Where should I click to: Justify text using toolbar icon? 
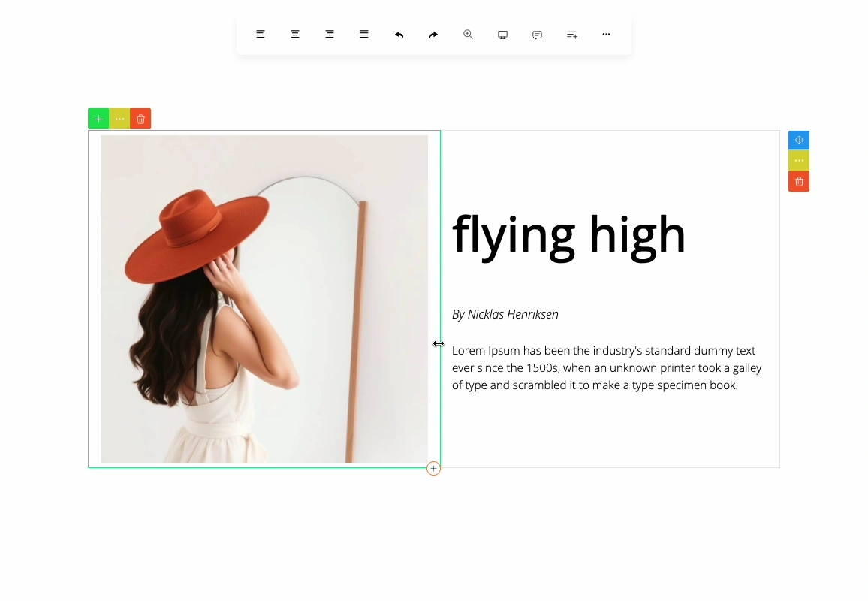(x=364, y=35)
